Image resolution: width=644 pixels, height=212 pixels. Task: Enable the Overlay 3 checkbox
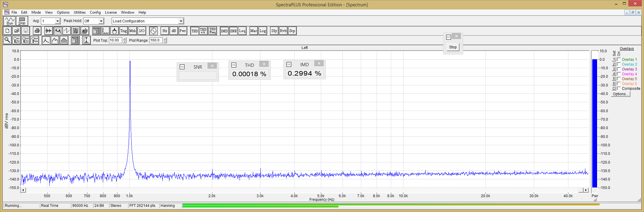(619, 69)
